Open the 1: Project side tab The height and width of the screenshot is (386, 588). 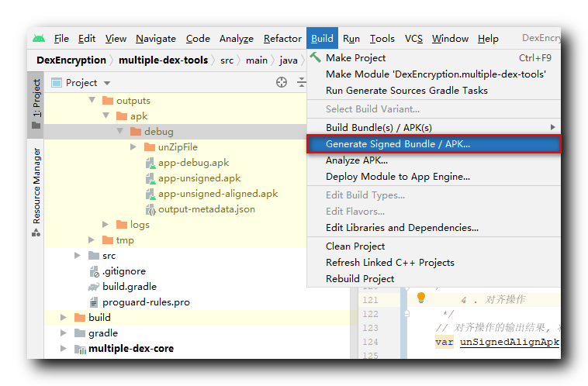click(x=36, y=103)
